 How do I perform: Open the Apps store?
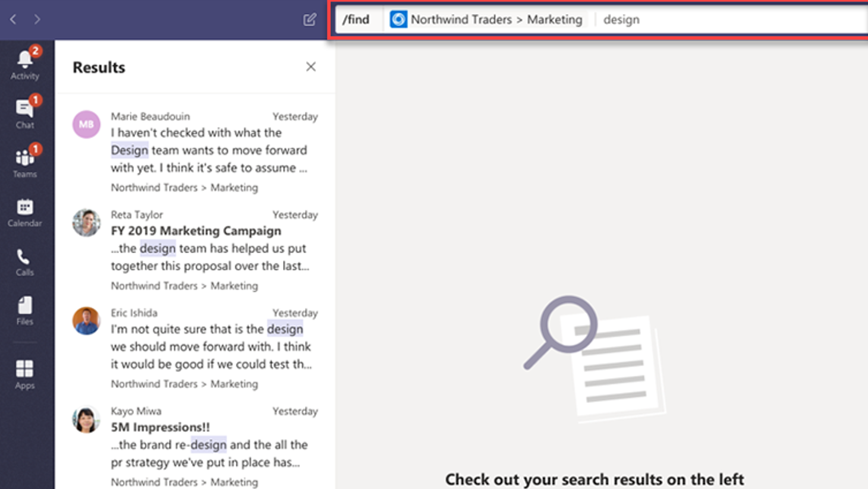pyautogui.click(x=24, y=374)
